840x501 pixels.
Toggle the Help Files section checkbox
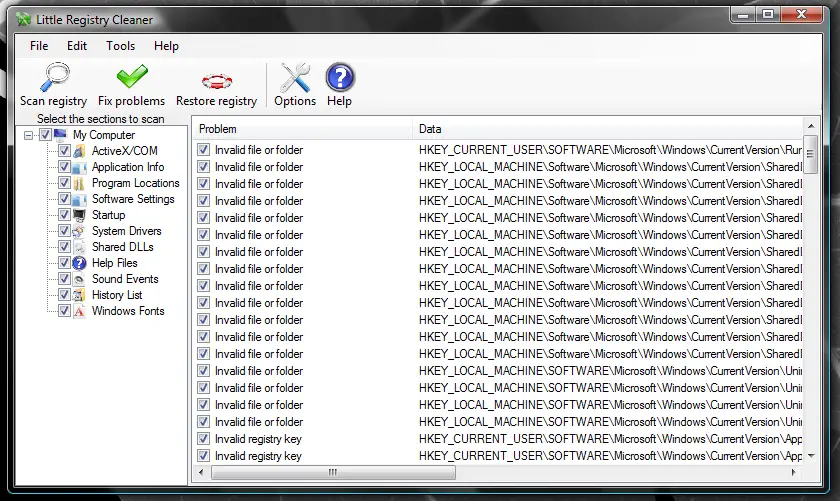pos(64,263)
